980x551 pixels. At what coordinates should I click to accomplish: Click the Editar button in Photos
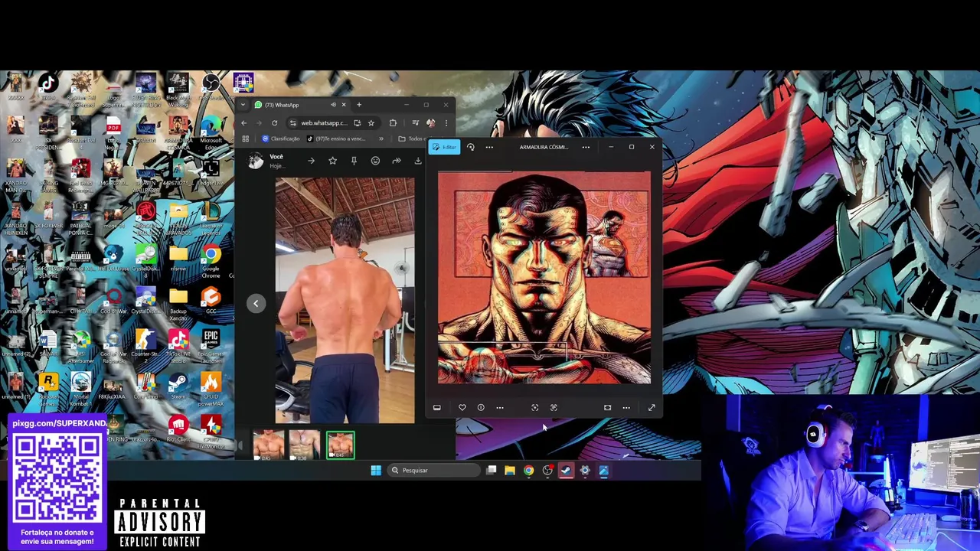tap(444, 147)
